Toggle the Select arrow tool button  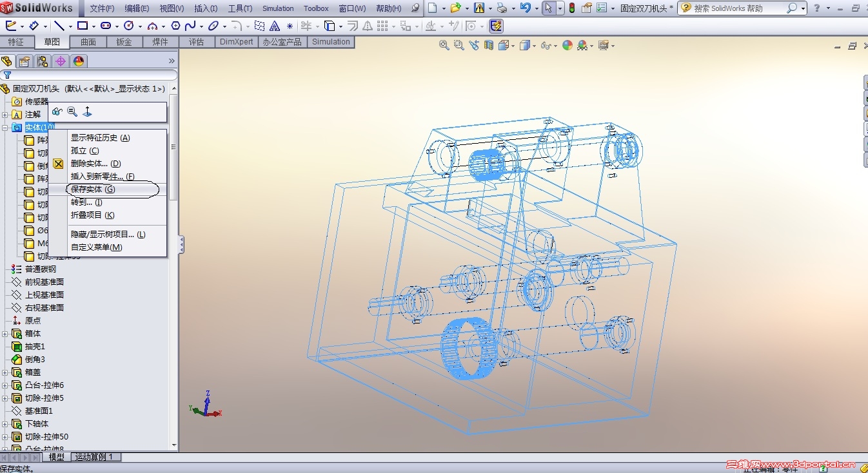(x=547, y=8)
